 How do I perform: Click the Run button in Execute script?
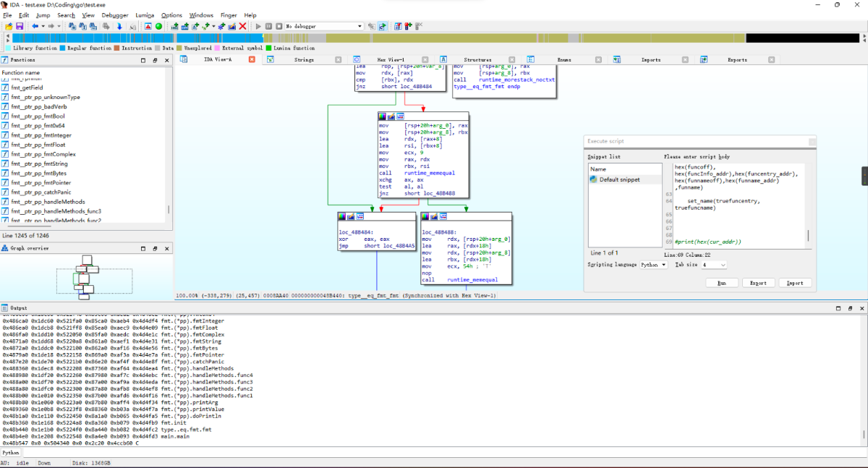click(x=721, y=283)
